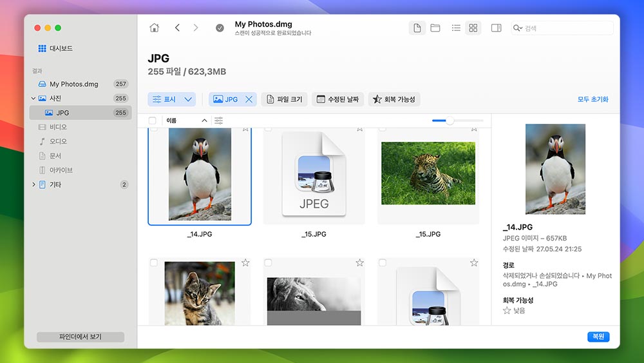The image size is (644, 363).
Task: Switch to file view document icon
Action: (x=417, y=28)
